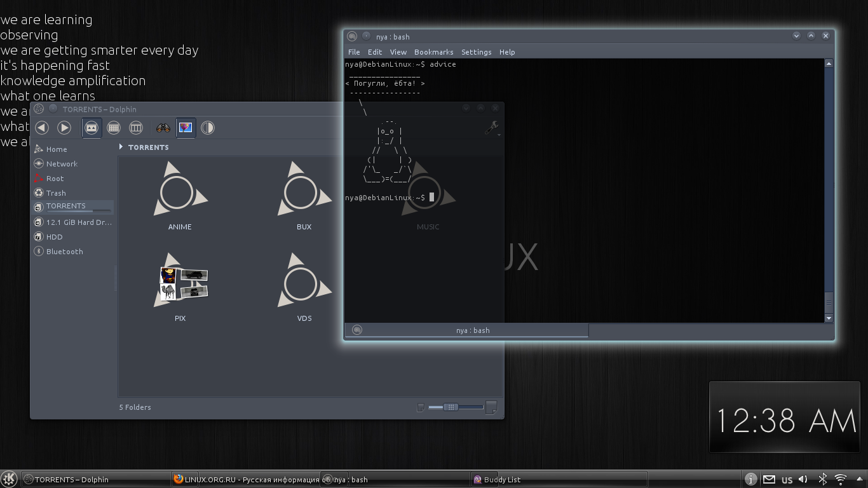Switch to nya : bash taskbar entry
This screenshot has height=488, width=868.
coord(395,480)
